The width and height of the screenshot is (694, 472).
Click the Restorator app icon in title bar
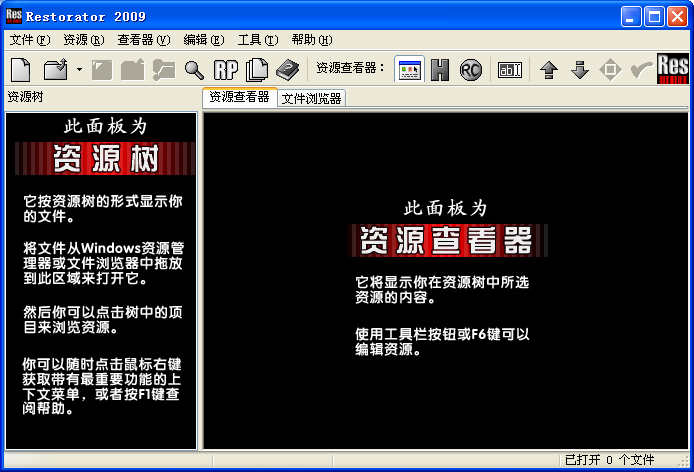[x=14, y=16]
